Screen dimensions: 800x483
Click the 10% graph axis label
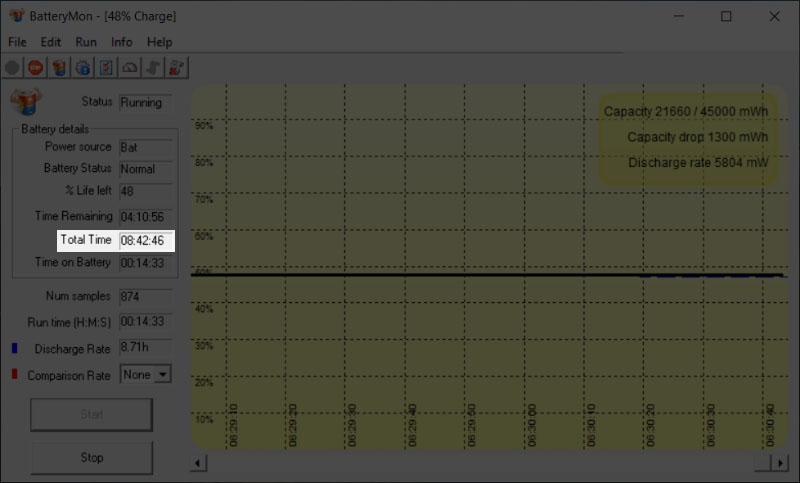[x=204, y=420]
